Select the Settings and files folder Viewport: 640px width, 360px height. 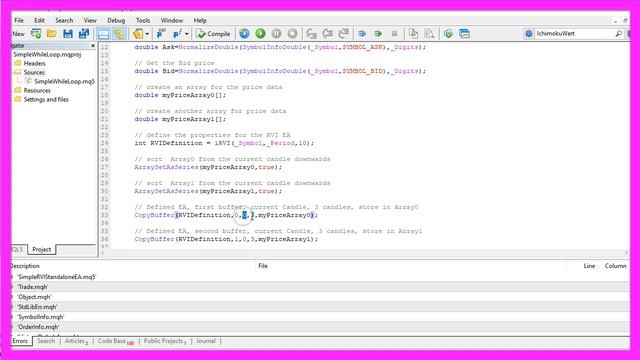[x=46, y=99]
